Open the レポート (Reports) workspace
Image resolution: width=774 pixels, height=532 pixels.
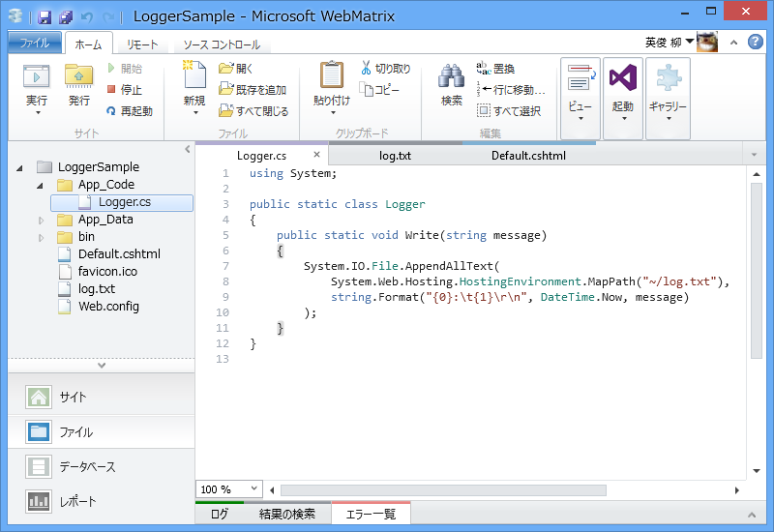coord(102,501)
